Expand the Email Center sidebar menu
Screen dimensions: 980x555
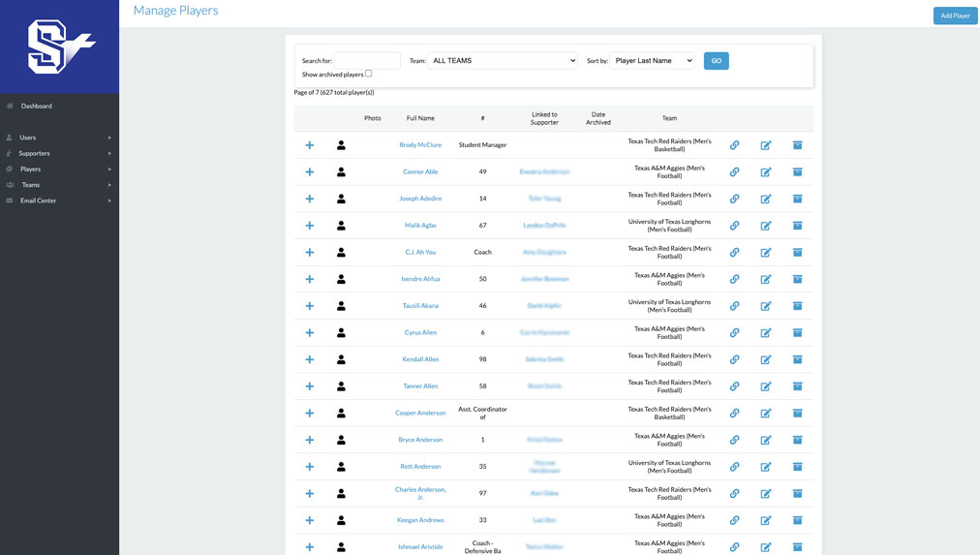click(59, 200)
